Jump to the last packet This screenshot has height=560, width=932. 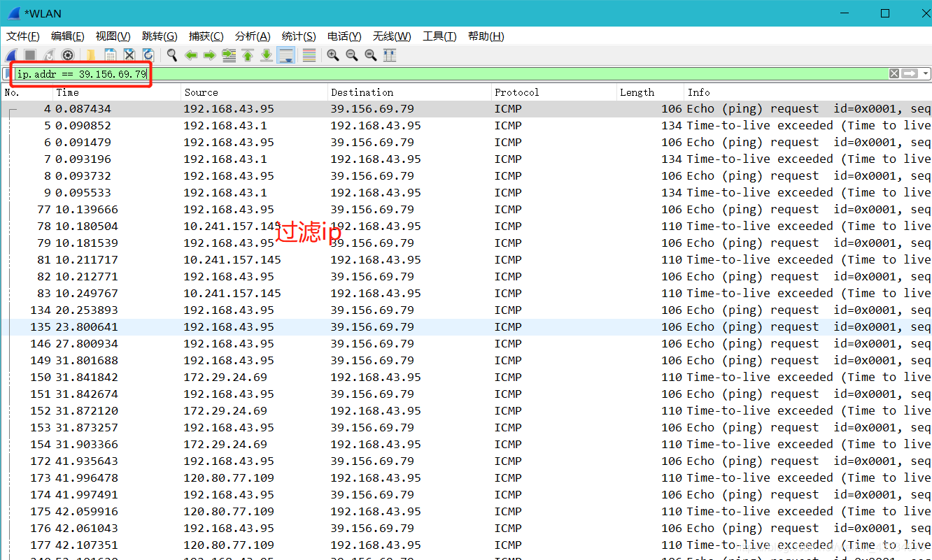267,55
